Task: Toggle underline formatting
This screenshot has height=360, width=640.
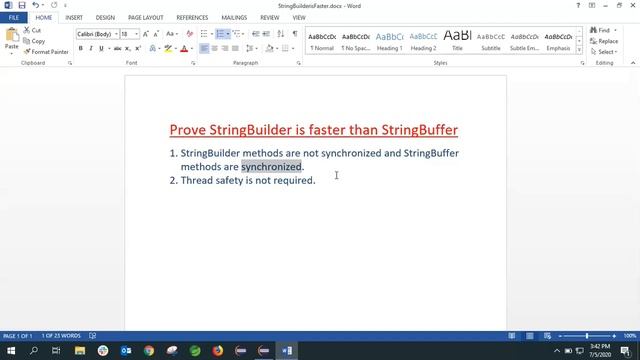Action: pos(101,49)
